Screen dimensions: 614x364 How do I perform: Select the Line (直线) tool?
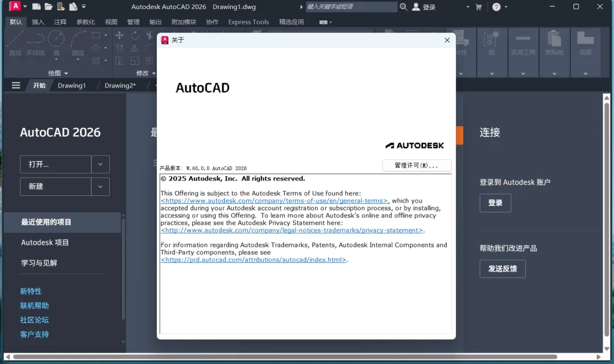click(x=15, y=43)
